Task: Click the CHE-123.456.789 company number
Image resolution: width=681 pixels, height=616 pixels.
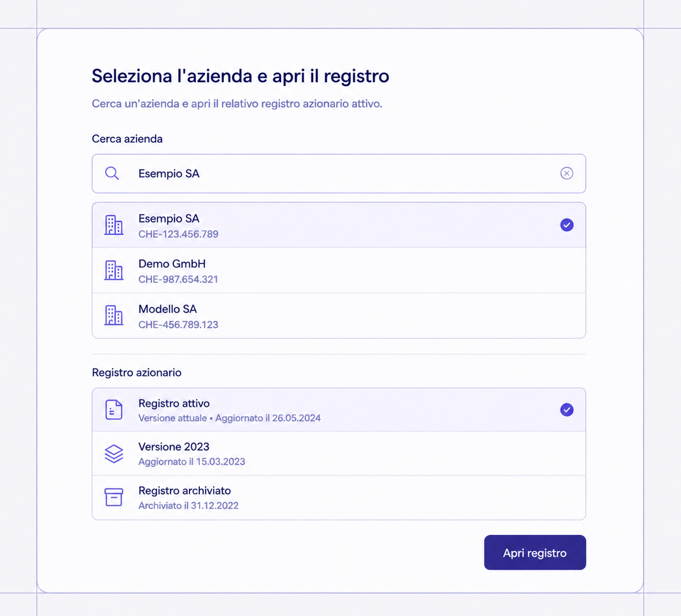Action: (178, 234)
